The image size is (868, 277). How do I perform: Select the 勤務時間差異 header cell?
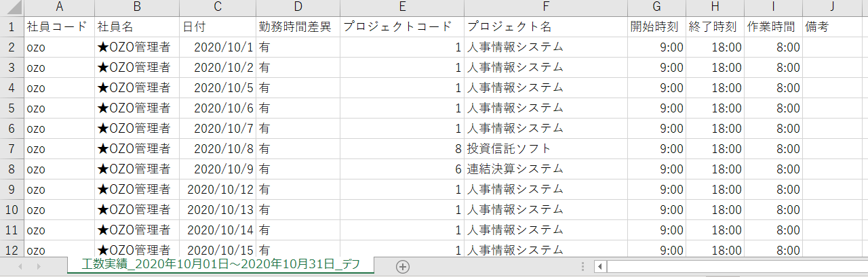[x=298, y=27]
